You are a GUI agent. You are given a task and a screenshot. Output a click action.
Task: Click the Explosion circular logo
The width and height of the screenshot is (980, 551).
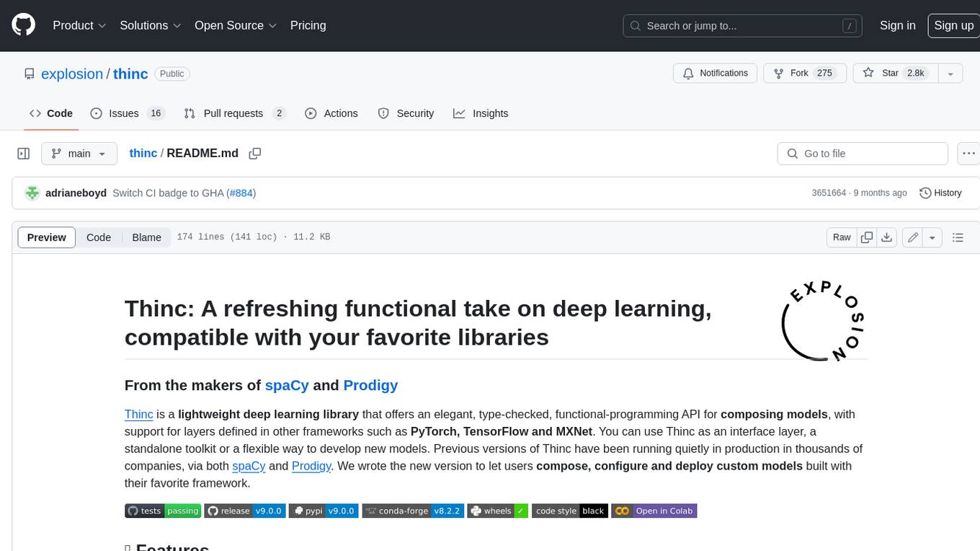coord(823,320)
